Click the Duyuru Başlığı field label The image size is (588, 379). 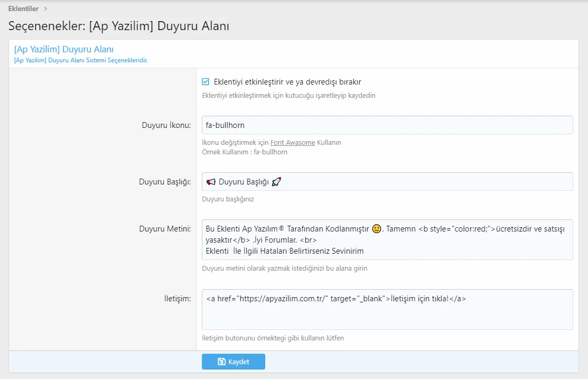(x=165, y=182)
